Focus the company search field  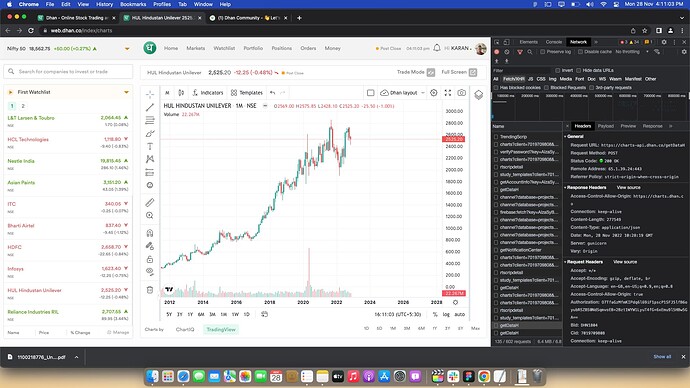tap(68, 71)
